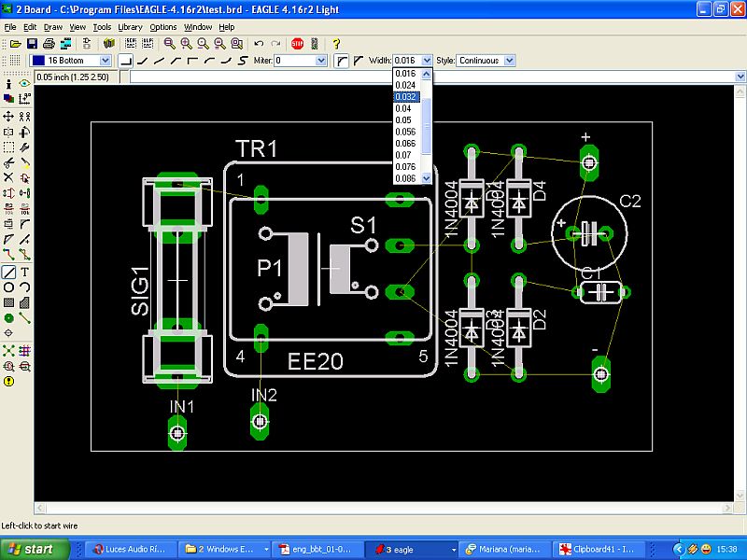Run a user language program with ULP icon
The height and width of the screenshot is (560, 747).
(x=148, y=44)
